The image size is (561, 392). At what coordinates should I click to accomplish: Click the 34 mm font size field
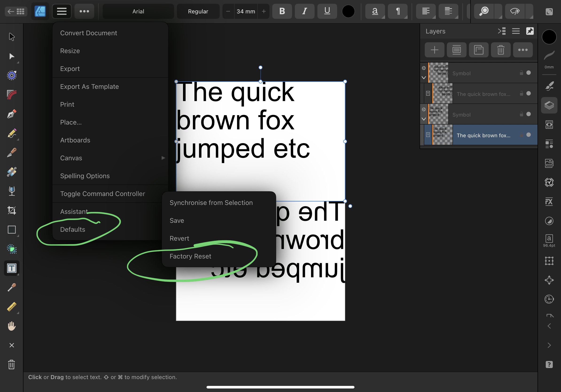click(x=246, y=11)
